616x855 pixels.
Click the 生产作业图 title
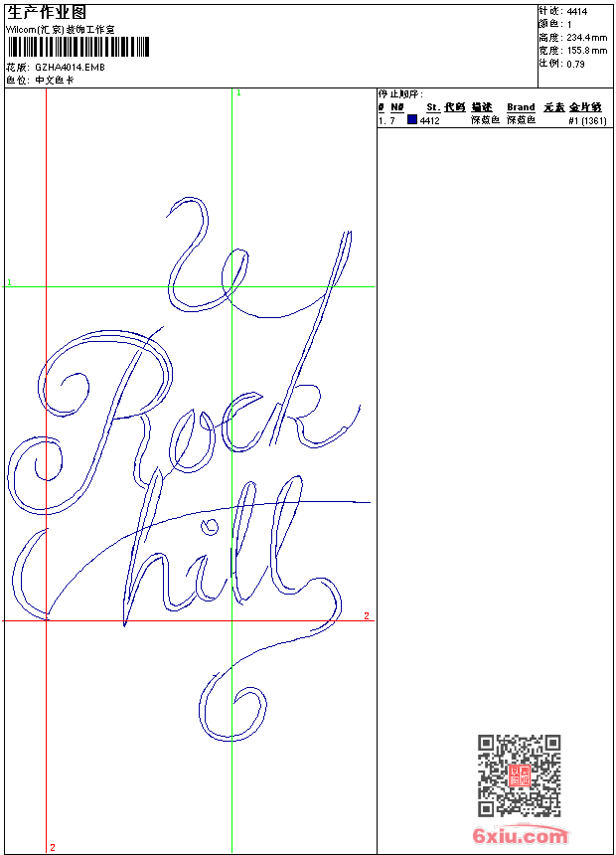(47, 12)
